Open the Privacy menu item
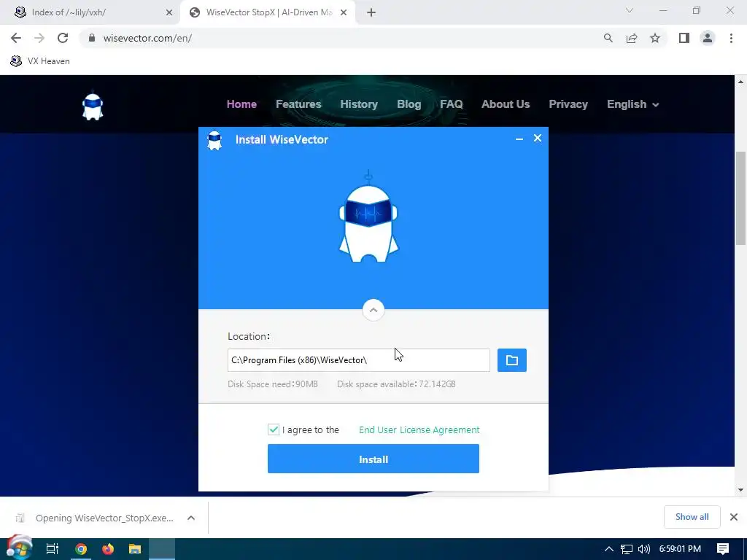 click(568, 104)
